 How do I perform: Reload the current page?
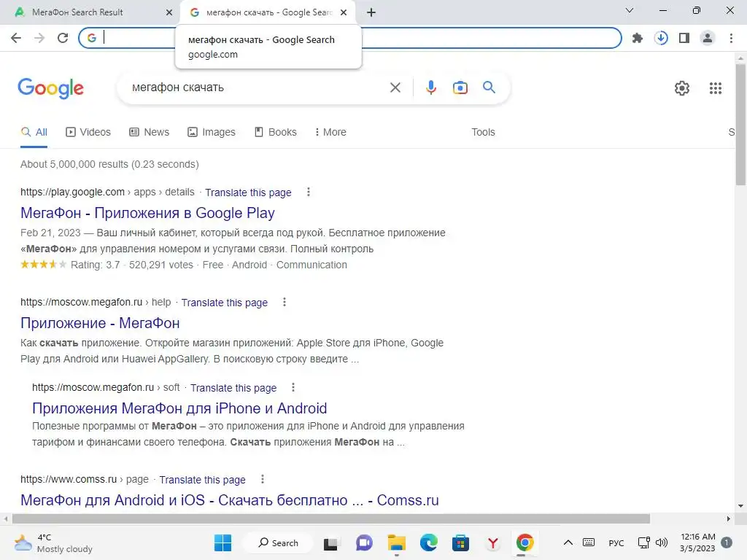point(63,38)
